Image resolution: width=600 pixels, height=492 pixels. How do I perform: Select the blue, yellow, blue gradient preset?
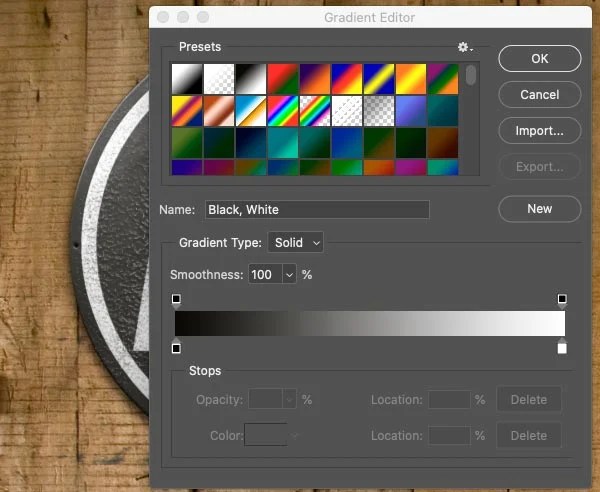[x=379, y=79]
